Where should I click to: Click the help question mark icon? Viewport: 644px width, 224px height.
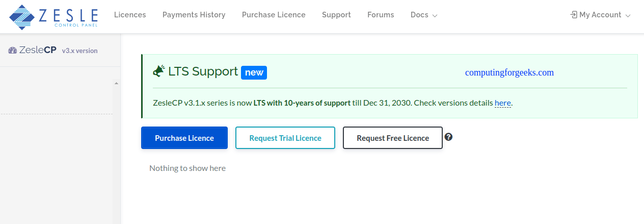coord(449,137)
